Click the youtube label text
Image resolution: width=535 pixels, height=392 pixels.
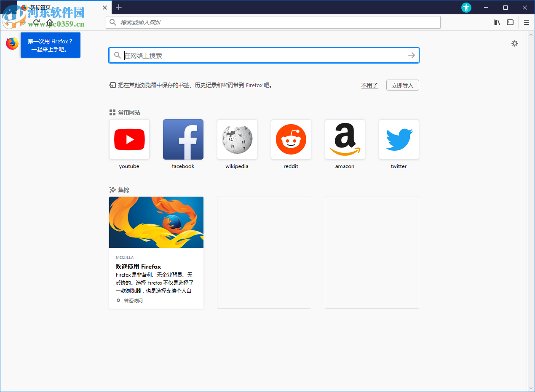pos(129,166)
